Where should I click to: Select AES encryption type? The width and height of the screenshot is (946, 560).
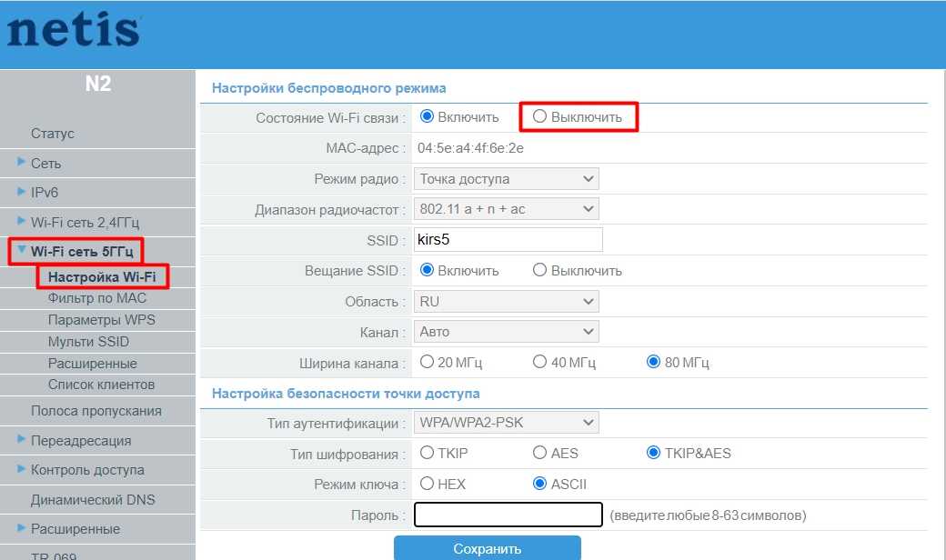pyautogui.click(x=540, y=453)
